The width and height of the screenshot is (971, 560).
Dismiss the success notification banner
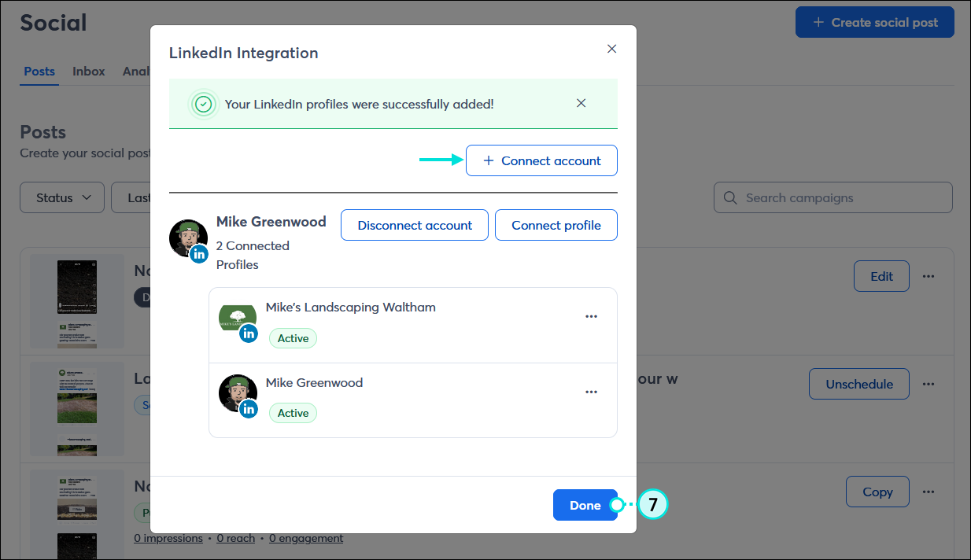point(581,103)
